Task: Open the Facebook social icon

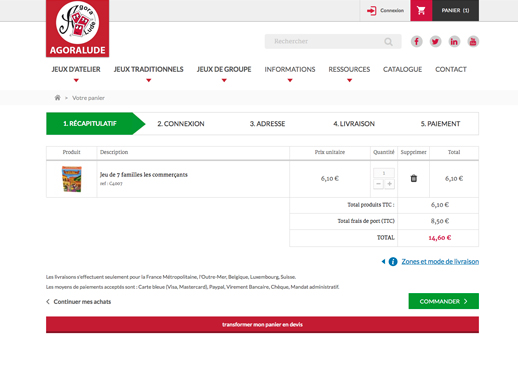Action: coord(416,42)
